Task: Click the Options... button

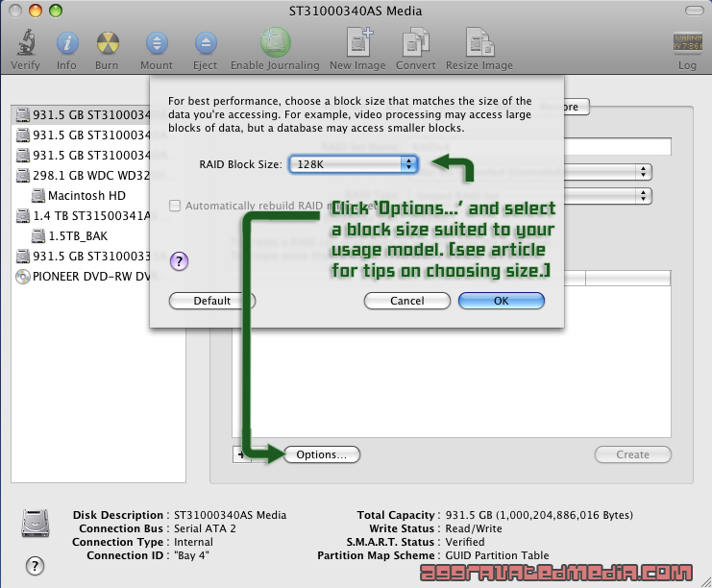Action: click(x=322, y=454)
